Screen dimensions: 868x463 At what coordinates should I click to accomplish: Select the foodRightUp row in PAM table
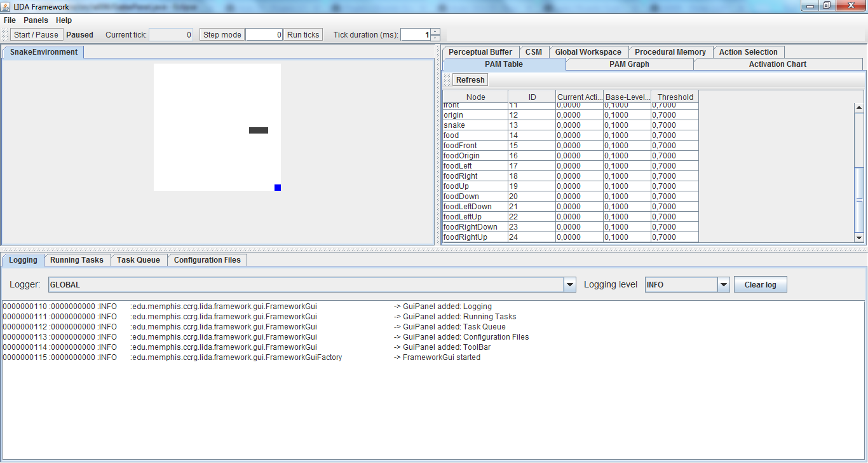coord(571,237)
